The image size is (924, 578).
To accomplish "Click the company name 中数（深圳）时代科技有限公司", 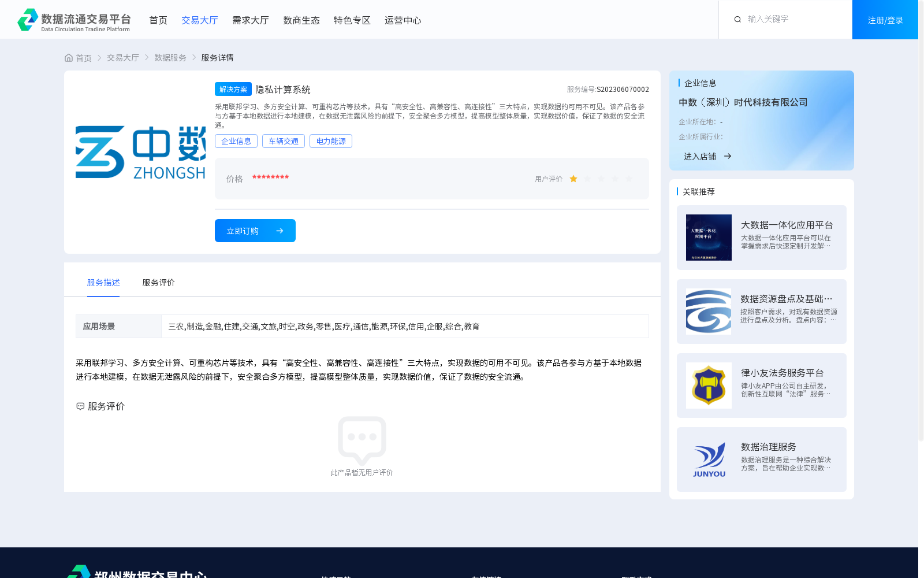I will pos(743,102).
